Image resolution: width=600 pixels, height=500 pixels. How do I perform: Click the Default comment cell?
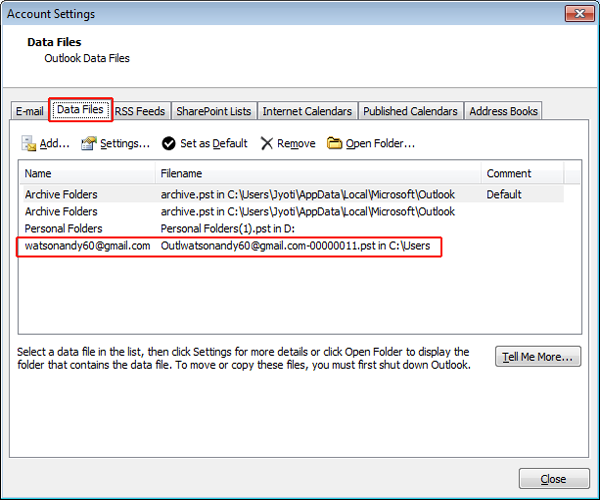504,194
